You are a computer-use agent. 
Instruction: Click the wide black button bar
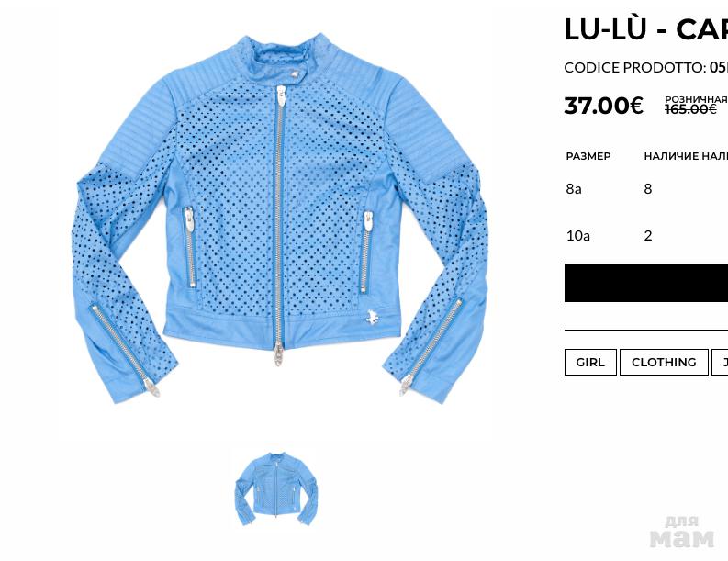[x=646, y=283]
